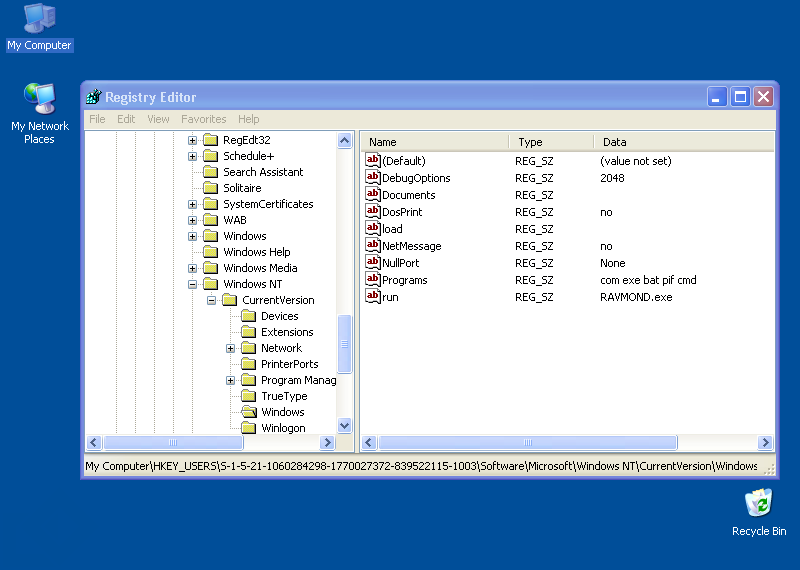Click the Registry Editor title bar icon
The width and height of the screenshot is (800, 570).
pos(94,96)
